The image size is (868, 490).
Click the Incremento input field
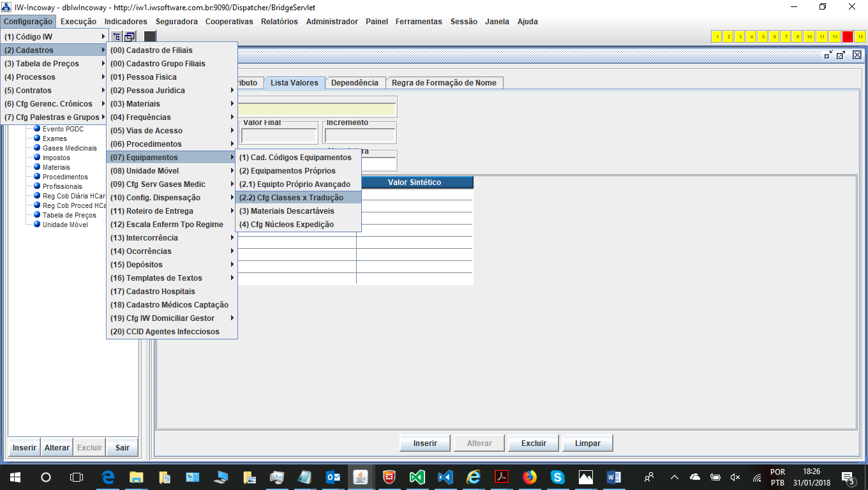(x=360, y=135)
